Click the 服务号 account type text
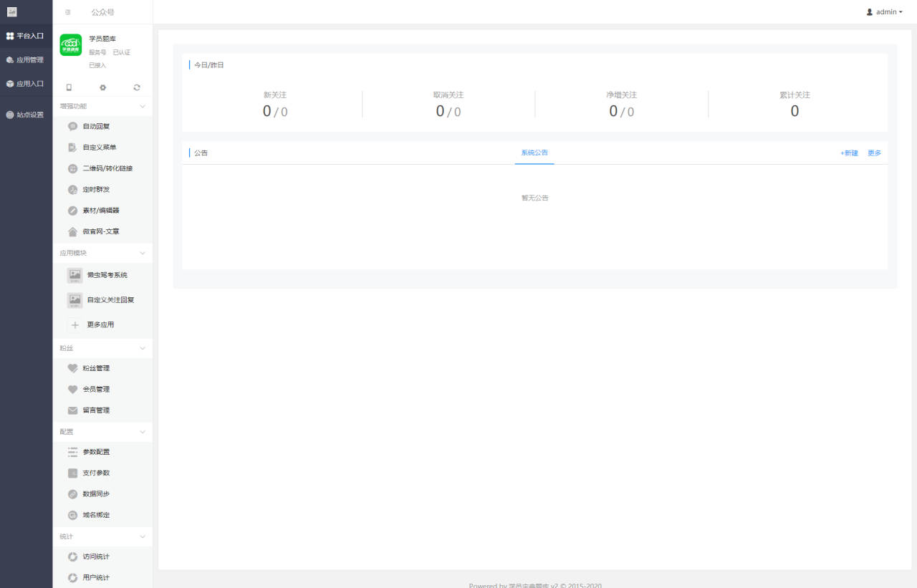The height and width of the screenshot is (588, 917). (x=97, y=53)
